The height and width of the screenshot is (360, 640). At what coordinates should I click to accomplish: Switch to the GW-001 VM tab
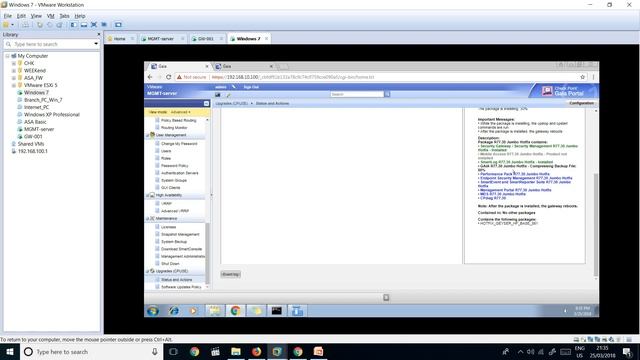[206, 39]
